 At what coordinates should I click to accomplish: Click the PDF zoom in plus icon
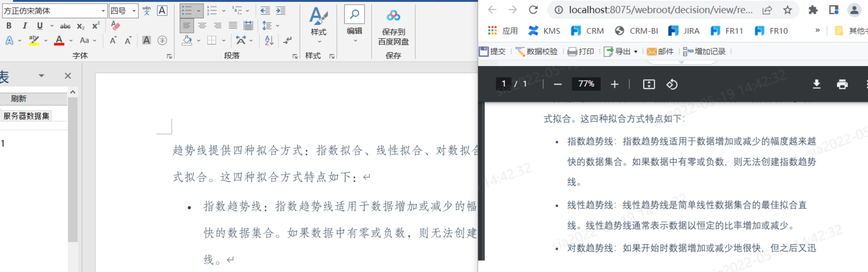[x=615, y=84]
